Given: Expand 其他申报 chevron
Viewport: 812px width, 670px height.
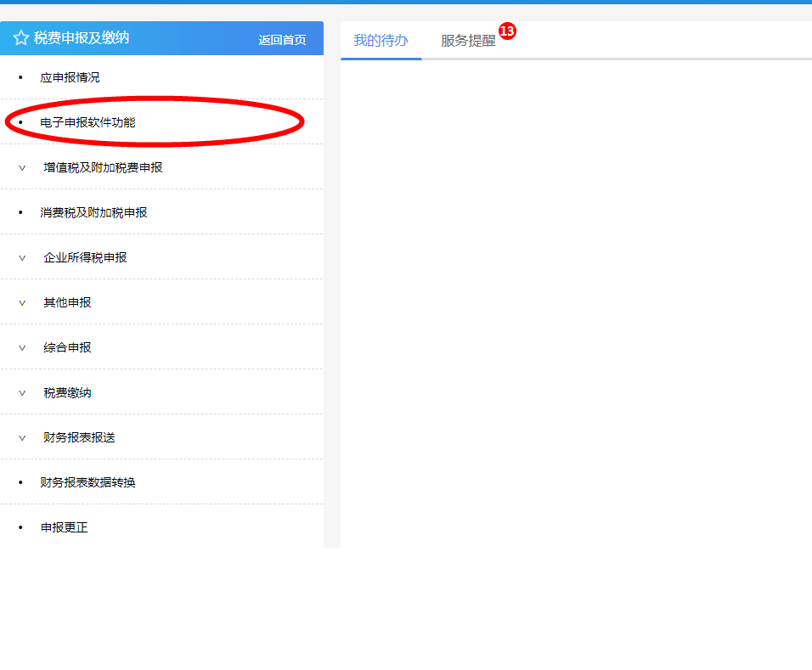Looking at the screenshot, I should (x=22, y=303).
